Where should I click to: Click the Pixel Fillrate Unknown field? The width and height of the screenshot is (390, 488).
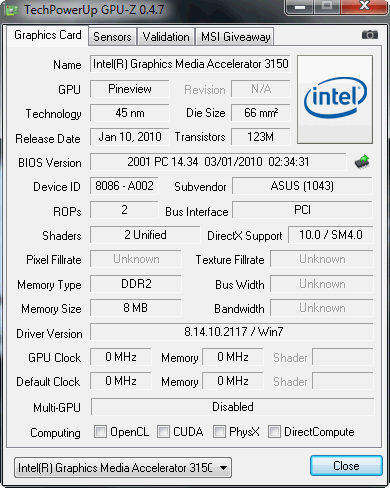pyautogui.click(x=136, y=259)
